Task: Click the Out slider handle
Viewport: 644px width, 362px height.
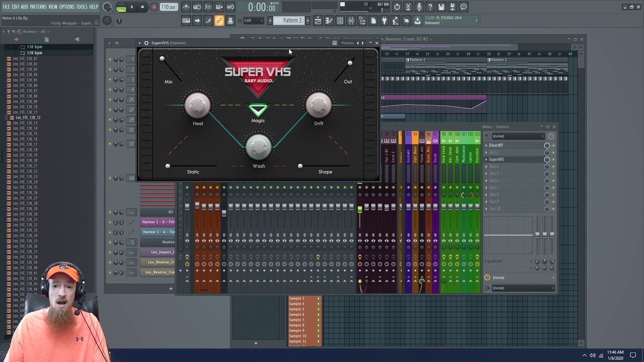Action: coord(350,63)
